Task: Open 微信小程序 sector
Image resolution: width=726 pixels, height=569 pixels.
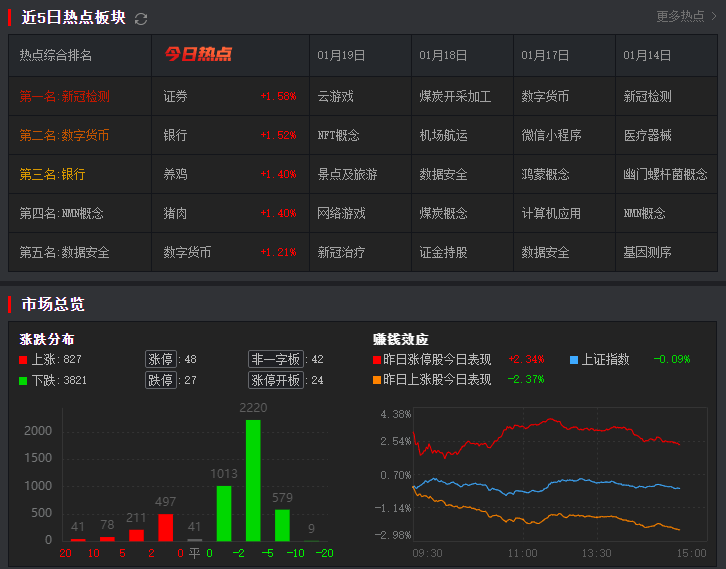Action: point(551,135)
